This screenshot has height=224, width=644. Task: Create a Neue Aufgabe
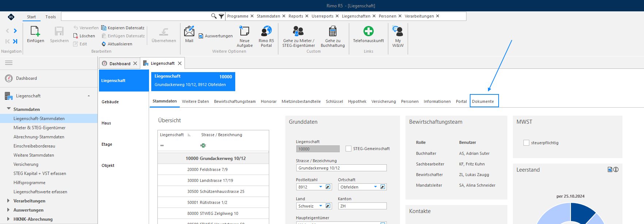click(244, 37)
